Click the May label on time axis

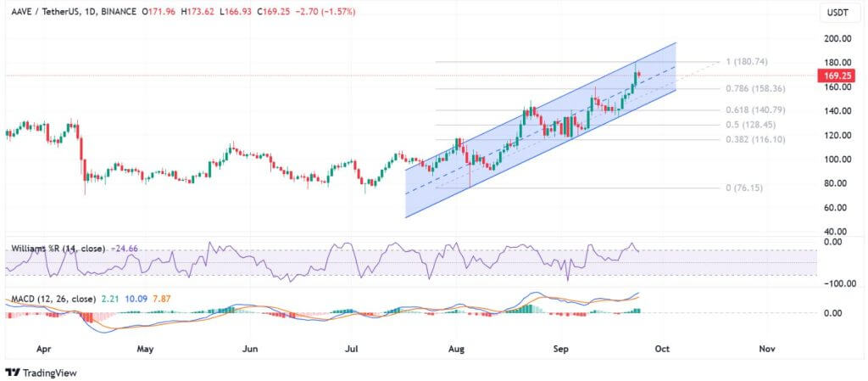coord(144,349)
